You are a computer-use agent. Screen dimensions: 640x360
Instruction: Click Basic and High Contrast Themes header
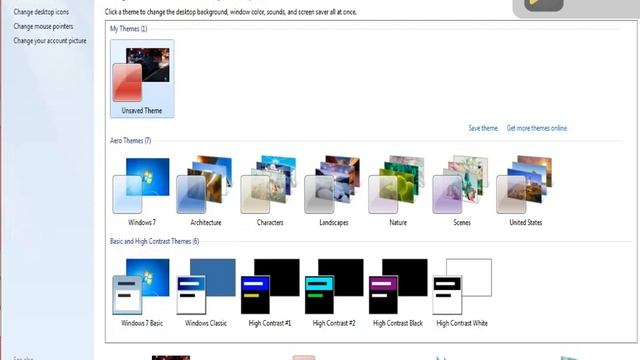[x=154, y=241]
